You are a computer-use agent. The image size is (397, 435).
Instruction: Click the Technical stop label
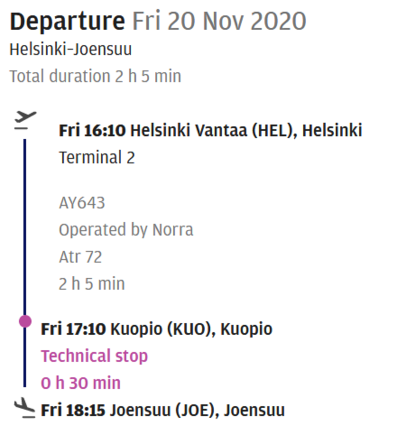[x=94, y=356]
